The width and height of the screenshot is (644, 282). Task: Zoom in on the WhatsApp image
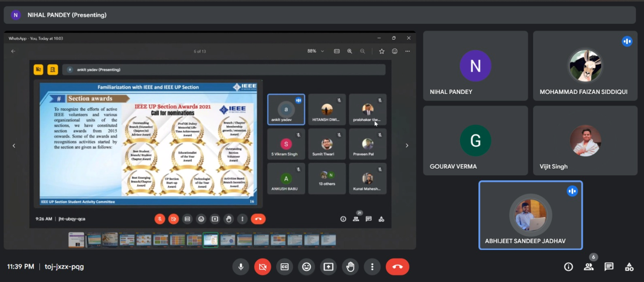coord(350,51)
